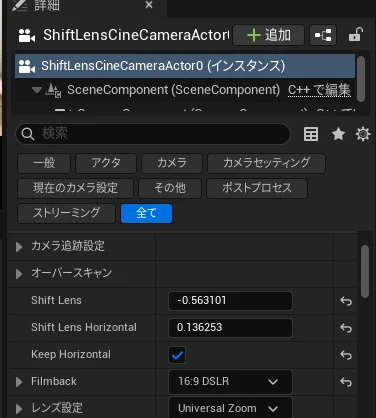This screenshot has height=418, width=376.
Task: Select the カメラ filter button
Action: (172, 163)
